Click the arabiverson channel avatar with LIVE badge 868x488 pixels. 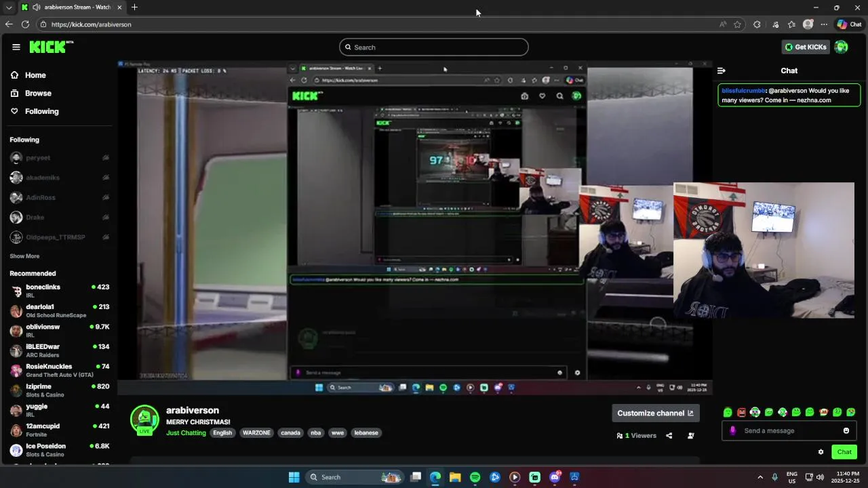point(144,420)
